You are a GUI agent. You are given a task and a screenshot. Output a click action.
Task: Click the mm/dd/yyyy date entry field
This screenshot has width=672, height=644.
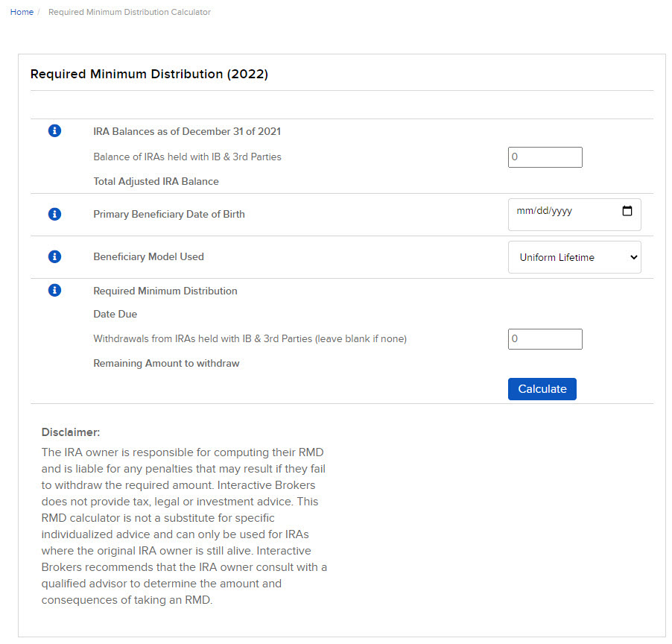click(559, 211)
